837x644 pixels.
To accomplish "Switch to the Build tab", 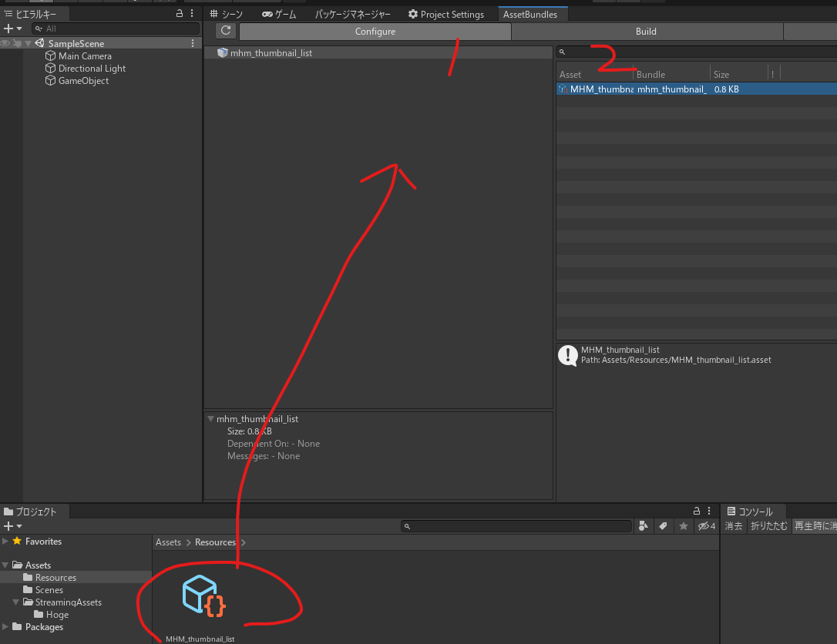I will click(646, 32).
